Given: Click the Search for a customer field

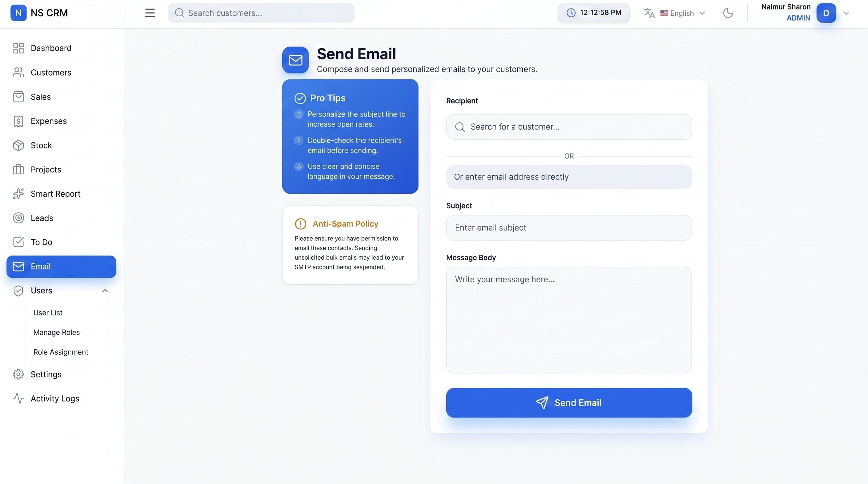Looking at the screenshot, I should [569, 127].
